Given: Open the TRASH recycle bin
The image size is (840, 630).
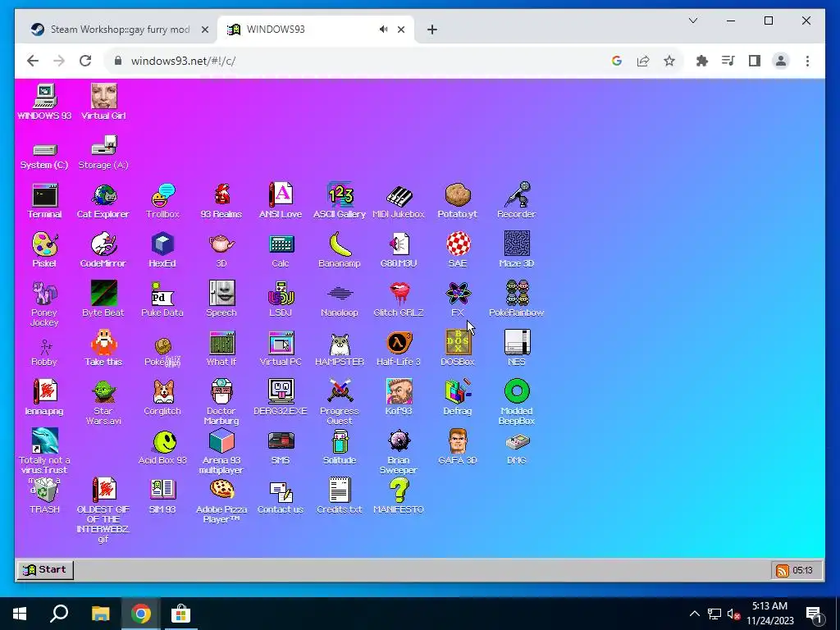Looking at the screenshot, I should point(45,491).
